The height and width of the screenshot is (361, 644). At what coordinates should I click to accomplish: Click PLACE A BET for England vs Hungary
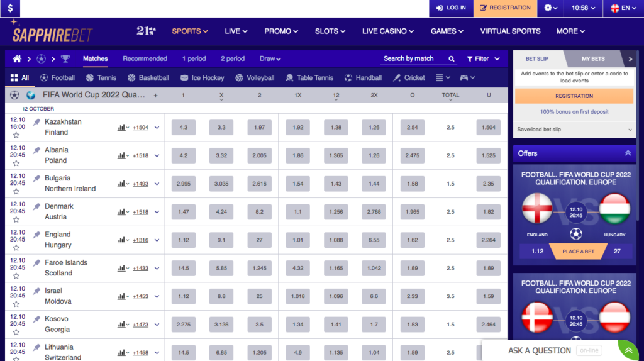pos(578,252)
